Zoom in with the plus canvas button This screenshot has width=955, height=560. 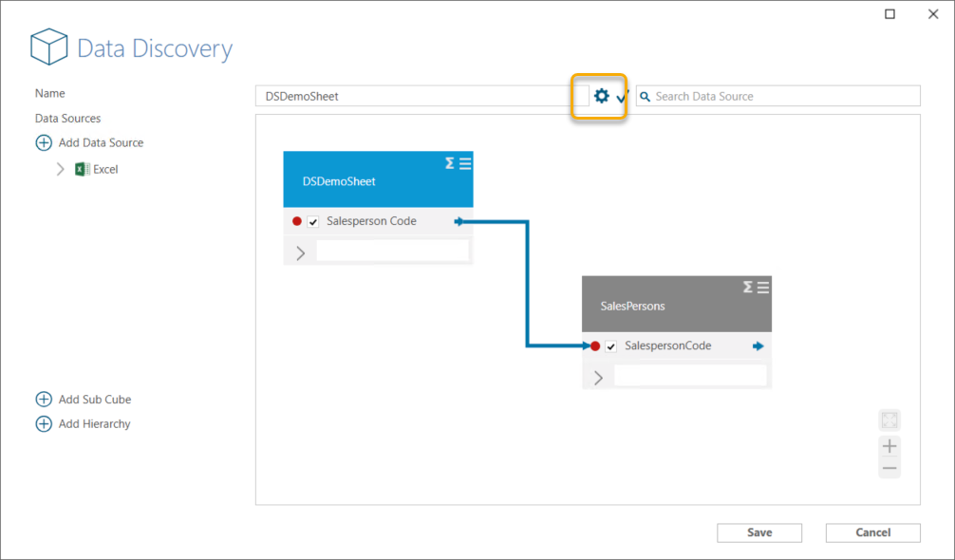click(x=889, y=446)
